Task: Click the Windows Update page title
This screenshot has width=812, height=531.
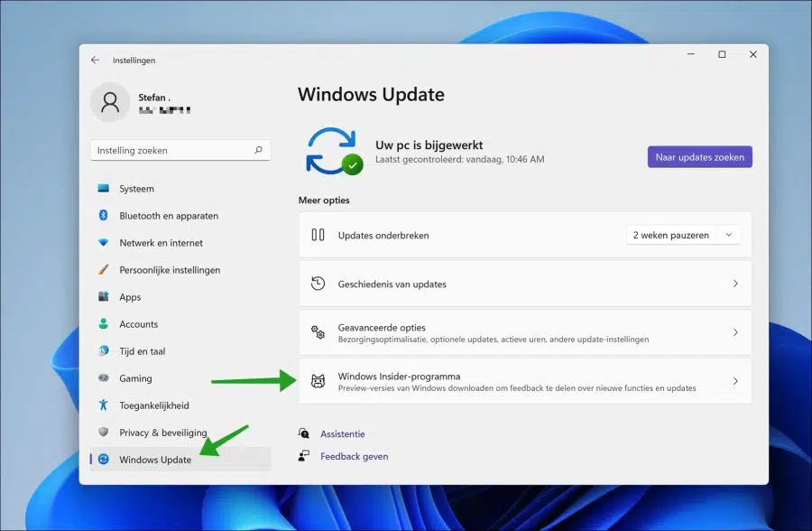Action: 371,95
